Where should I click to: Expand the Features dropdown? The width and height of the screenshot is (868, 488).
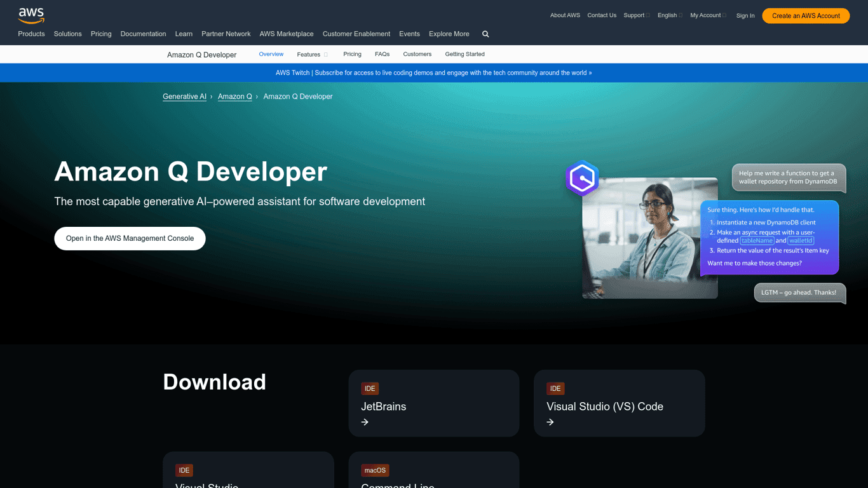(x=312, y=55)
